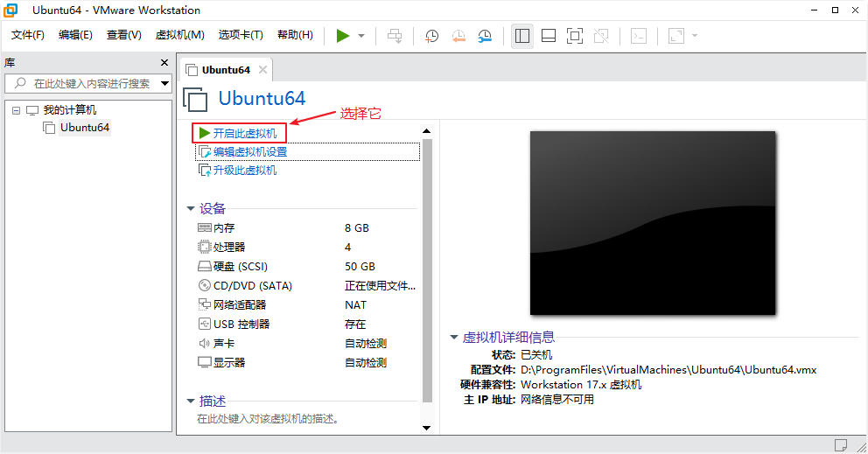Collapse the 描述 section
868x454 pixels.
point(191,401)
